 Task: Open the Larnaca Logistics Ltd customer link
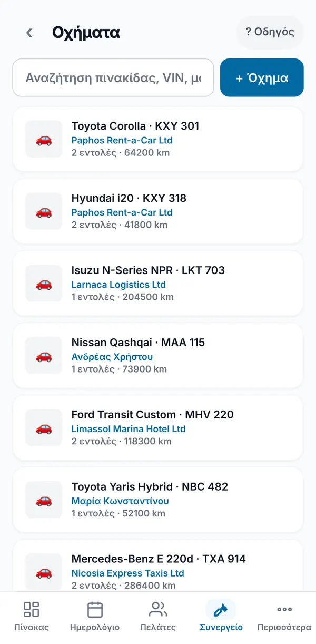click(x=118, y=285)
